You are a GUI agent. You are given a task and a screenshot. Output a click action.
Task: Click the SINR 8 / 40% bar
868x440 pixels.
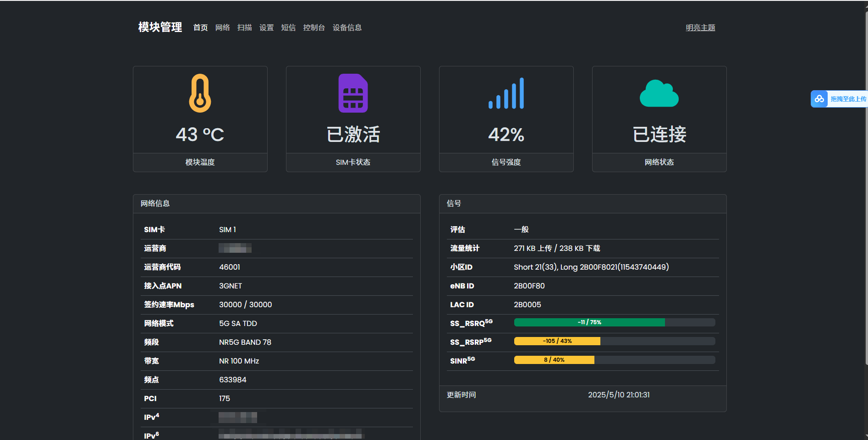click(x=554, y=360)
